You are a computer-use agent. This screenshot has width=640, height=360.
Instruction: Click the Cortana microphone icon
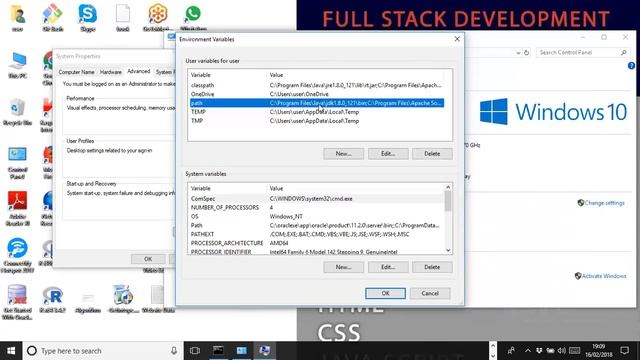pos(174,351)
